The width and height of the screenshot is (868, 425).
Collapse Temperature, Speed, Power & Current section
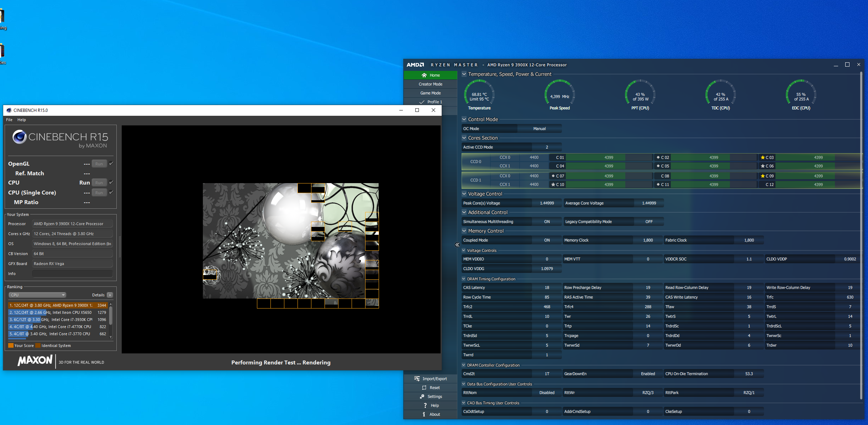tap(464, 74)
